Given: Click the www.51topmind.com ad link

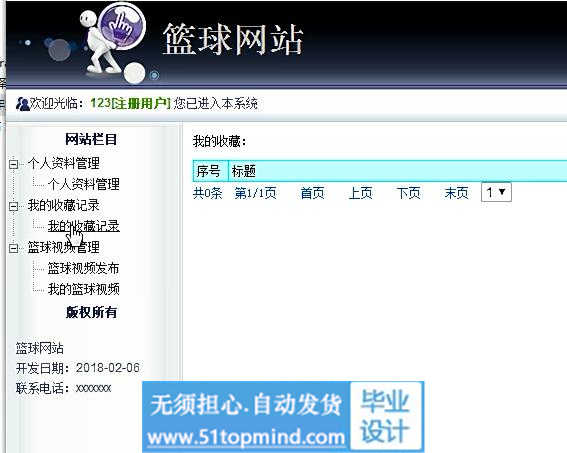Looking at the screenshot, I should coord(246,438).
